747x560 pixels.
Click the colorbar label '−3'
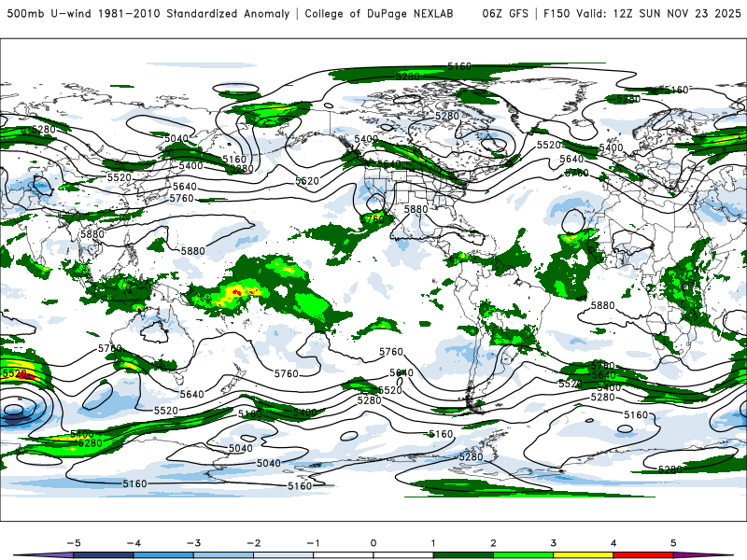(x=193, y=543)
